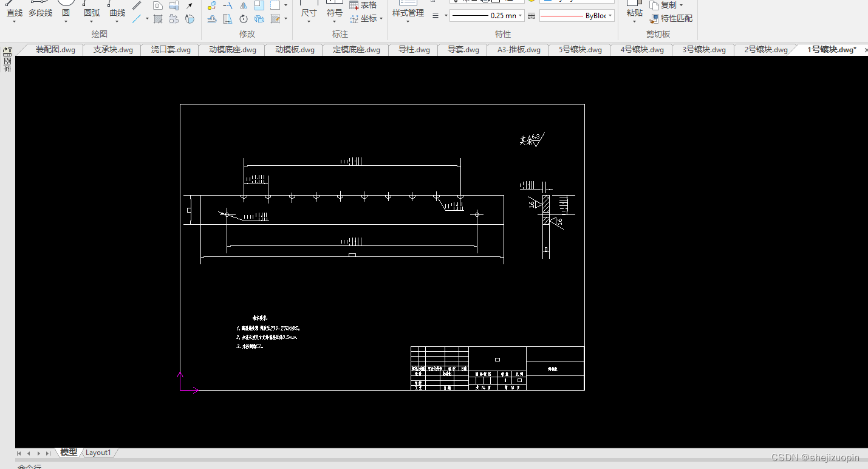Select the 曲线 curve tool

117,13
